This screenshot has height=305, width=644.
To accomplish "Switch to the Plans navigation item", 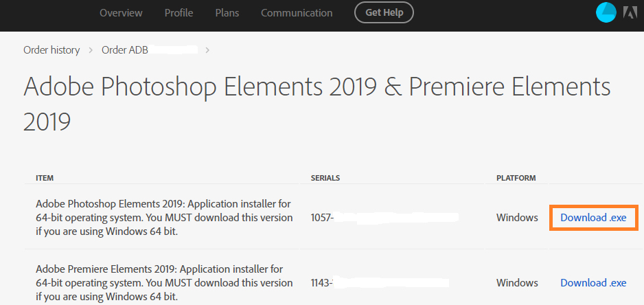I will pyautogui.click(x=227, y=13).
